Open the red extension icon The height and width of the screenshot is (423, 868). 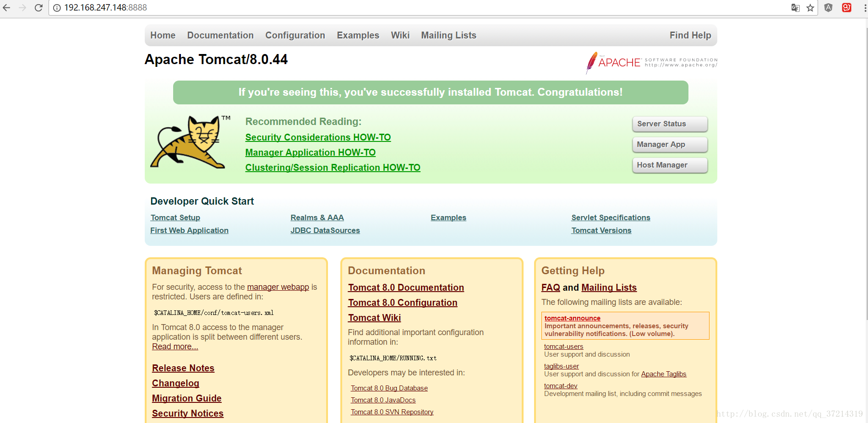pyautogui.click(x=846, y=8)
